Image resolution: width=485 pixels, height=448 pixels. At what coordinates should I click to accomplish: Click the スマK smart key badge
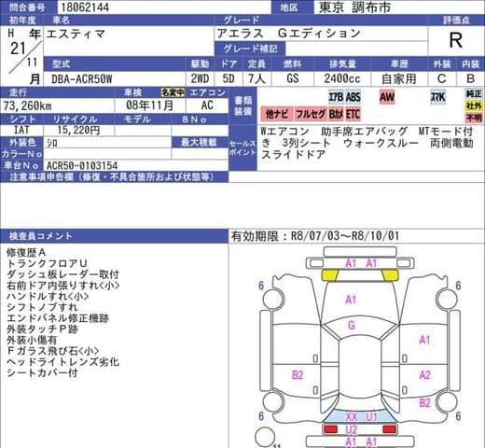pyautogui.click(x=437, y=97)
